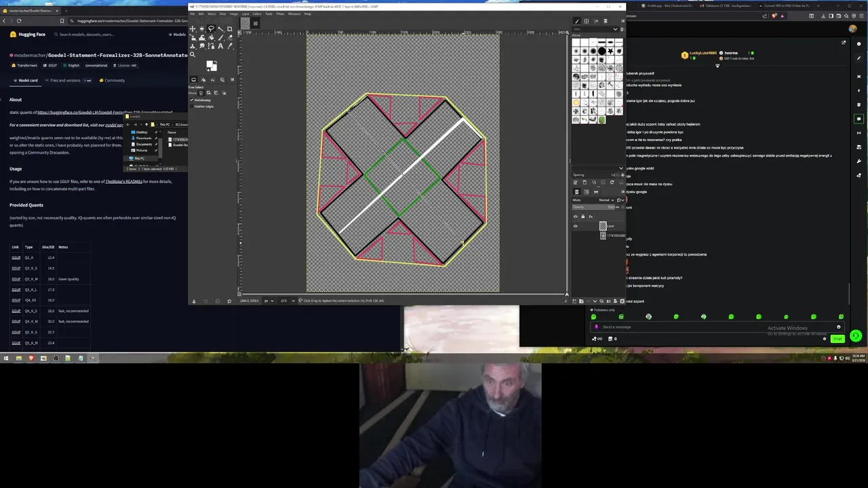The image size is (868, 488).
Task: Select the Zoom magnifier tool
Action: point(193,55)
